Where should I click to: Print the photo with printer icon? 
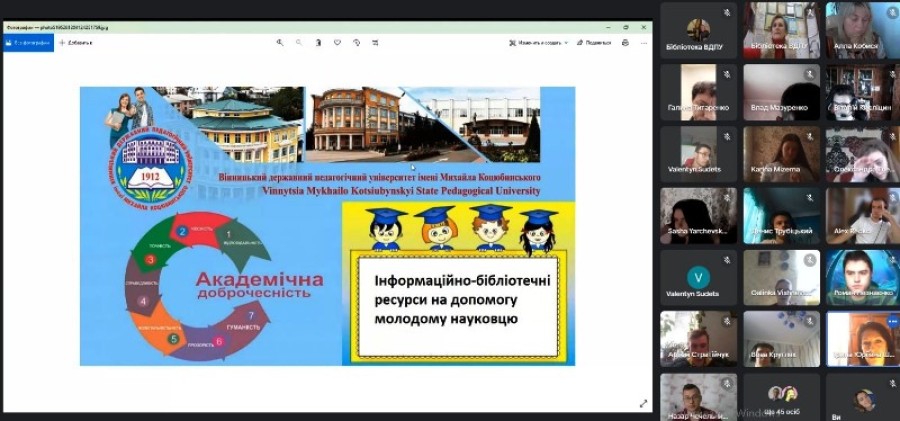(625, 43)
